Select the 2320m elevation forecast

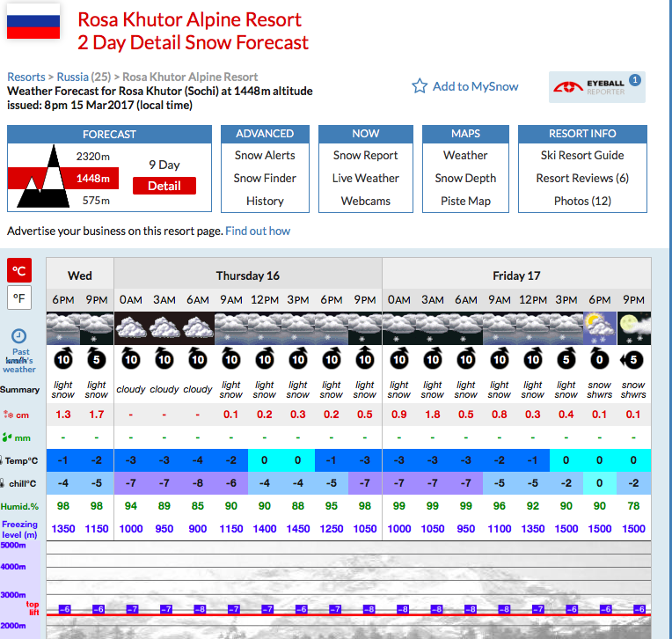93,156
